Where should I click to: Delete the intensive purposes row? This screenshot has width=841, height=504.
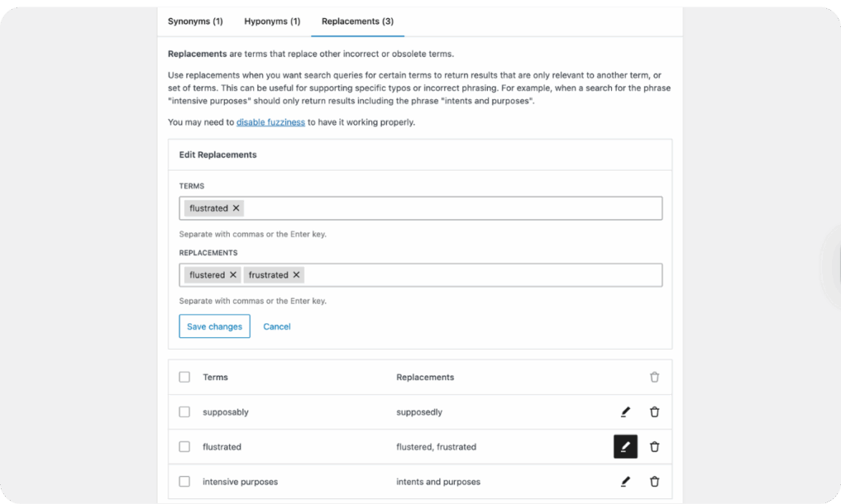click(655, 482)
